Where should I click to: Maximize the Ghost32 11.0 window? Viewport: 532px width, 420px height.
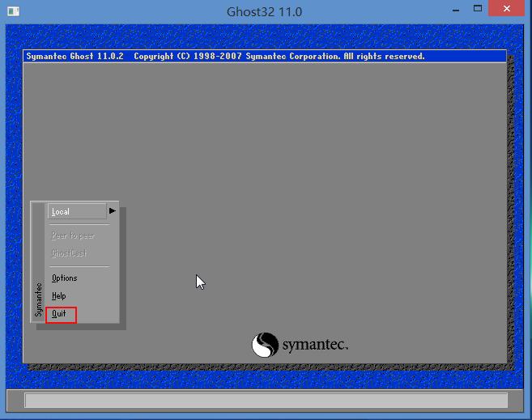coord(478,9)
